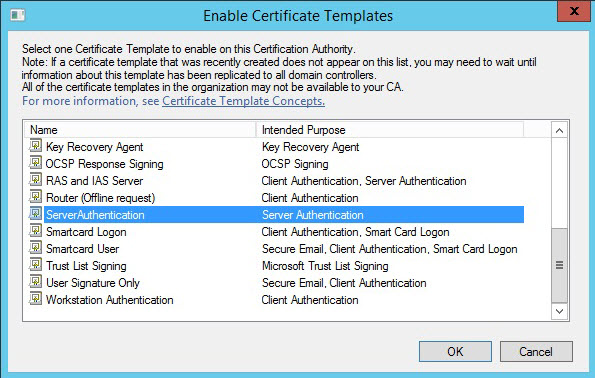Click the OCSP Response Signing template icon
This screenshot has height=378, width=595.
point(36,163)
